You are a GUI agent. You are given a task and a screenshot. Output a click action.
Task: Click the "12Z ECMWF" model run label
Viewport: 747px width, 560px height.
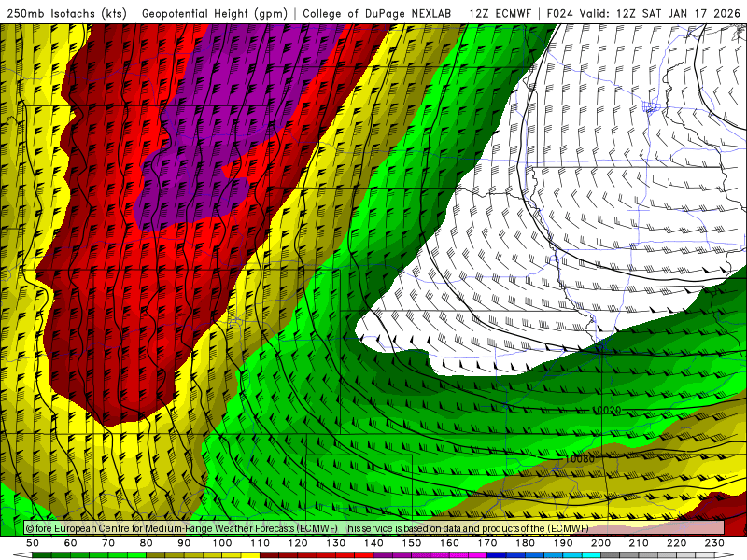click(x=500, y=14)
